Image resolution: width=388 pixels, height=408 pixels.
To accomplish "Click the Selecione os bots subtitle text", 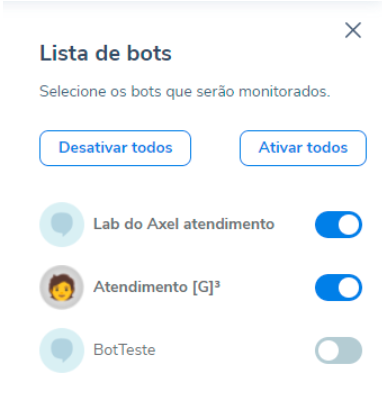I will 185,92.
